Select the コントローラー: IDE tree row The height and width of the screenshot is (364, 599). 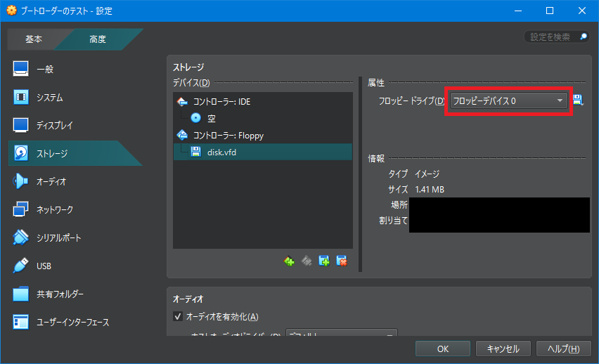pos(262,102)
